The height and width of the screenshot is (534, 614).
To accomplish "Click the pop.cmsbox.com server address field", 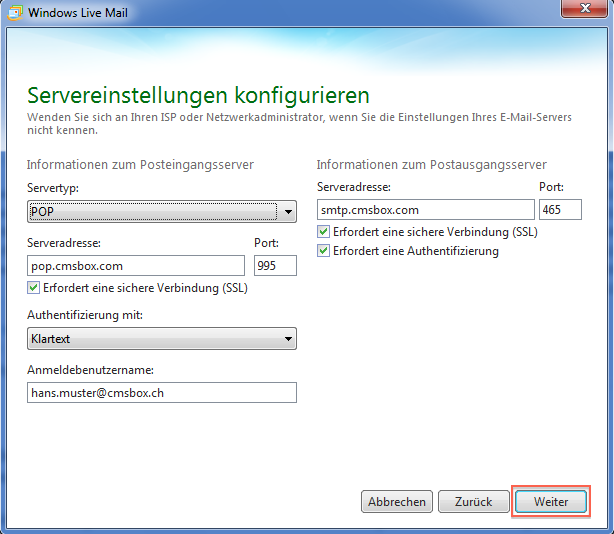I will pos(135,265).
